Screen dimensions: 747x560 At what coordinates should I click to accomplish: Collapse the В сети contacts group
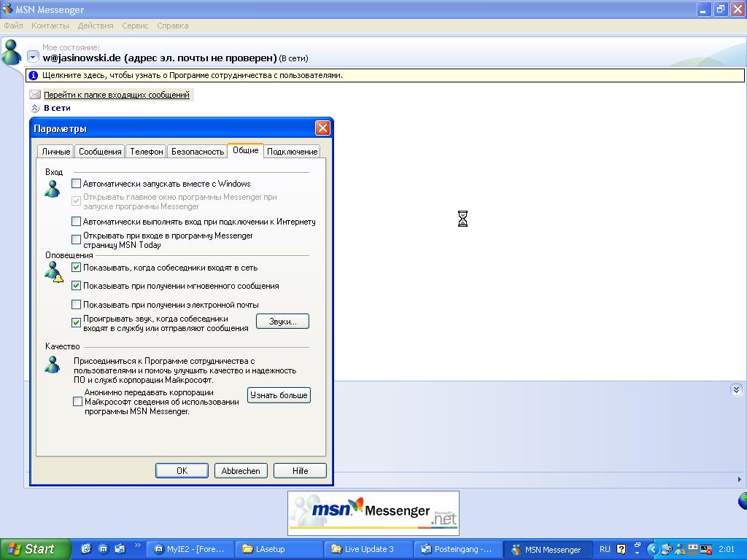click(35, 108)
